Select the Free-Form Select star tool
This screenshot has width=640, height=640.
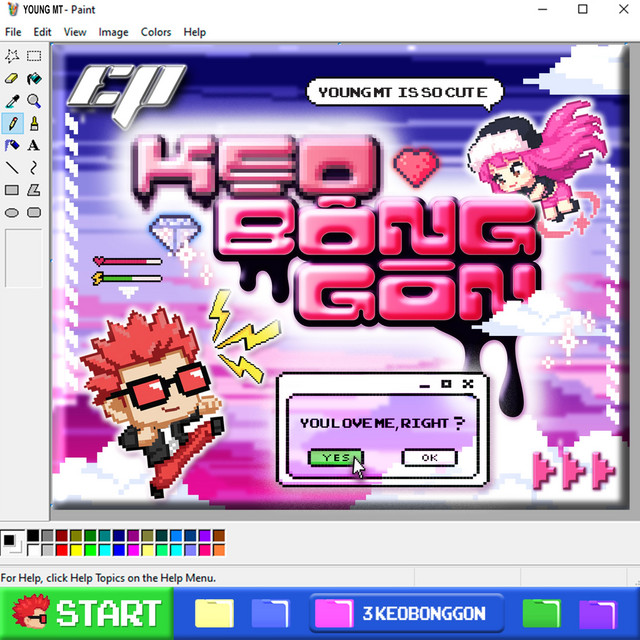pos(12,56)
